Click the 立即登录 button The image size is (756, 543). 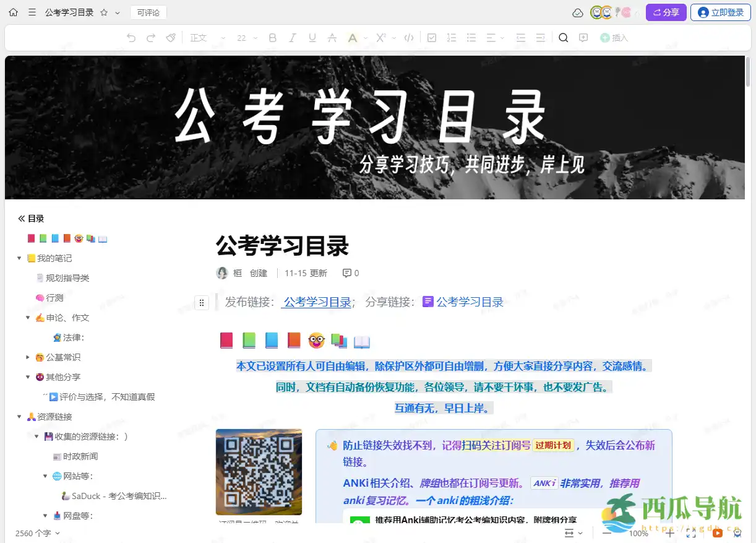click(720, 12)
